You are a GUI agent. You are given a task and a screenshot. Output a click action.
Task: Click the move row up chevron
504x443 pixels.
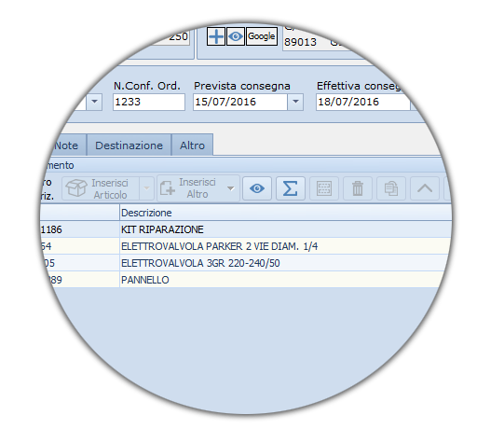point(425,188)
